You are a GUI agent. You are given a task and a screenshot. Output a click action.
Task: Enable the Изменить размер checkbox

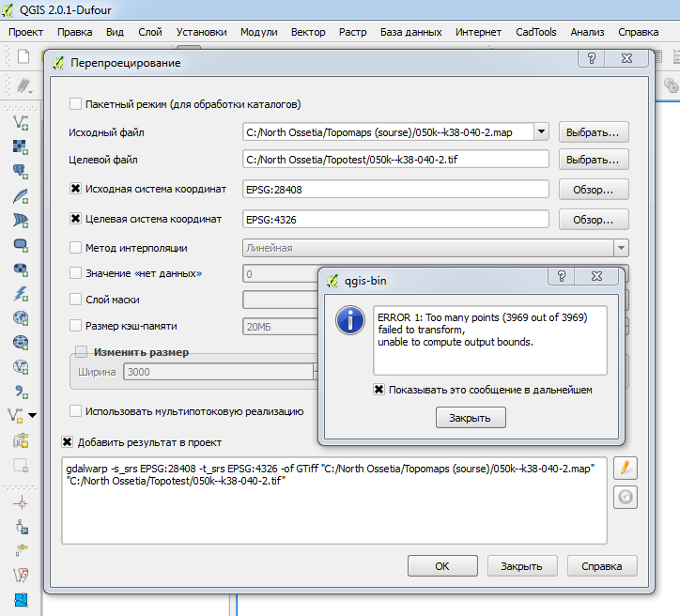click(82, 351)
